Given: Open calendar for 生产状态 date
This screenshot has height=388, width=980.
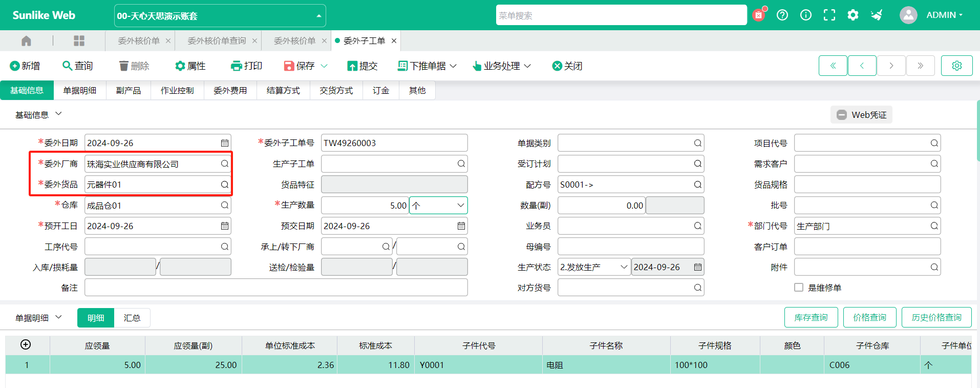Looking at the screenshot, I should pyautogui.click(x=697, y=267).
